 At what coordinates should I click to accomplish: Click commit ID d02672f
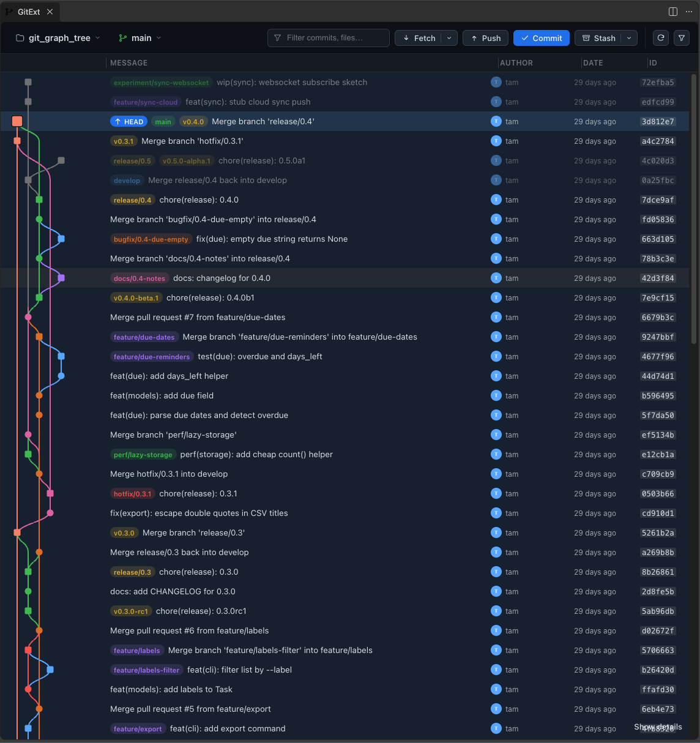(658, 631)
